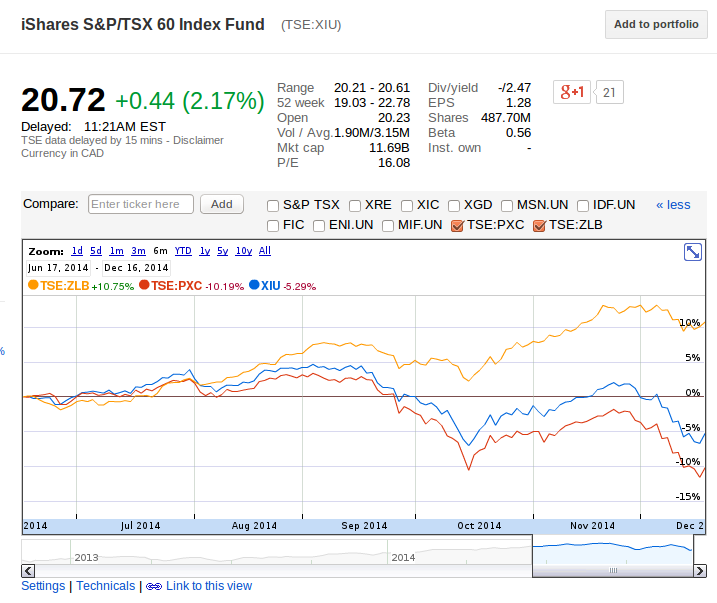This screenshot has width=717, height=603.
Task: Click the 52 week range 19.03 - 22.78
Action: point(372,102)
